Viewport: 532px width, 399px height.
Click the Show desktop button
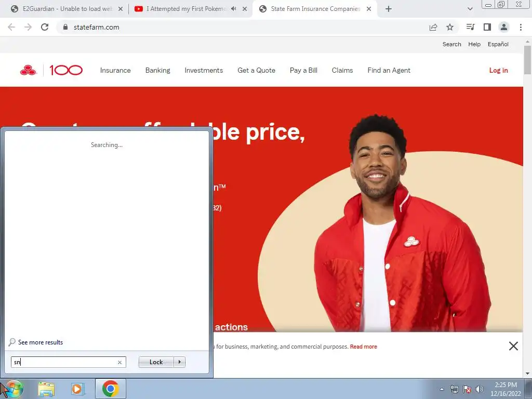528,389
